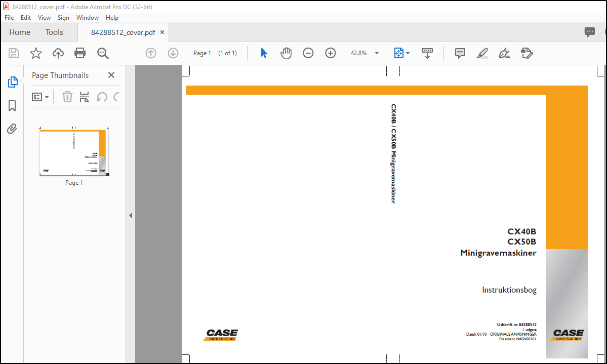Select the 84288512_cover.pdf tab
607x364 pixels.
coord(123,32)
